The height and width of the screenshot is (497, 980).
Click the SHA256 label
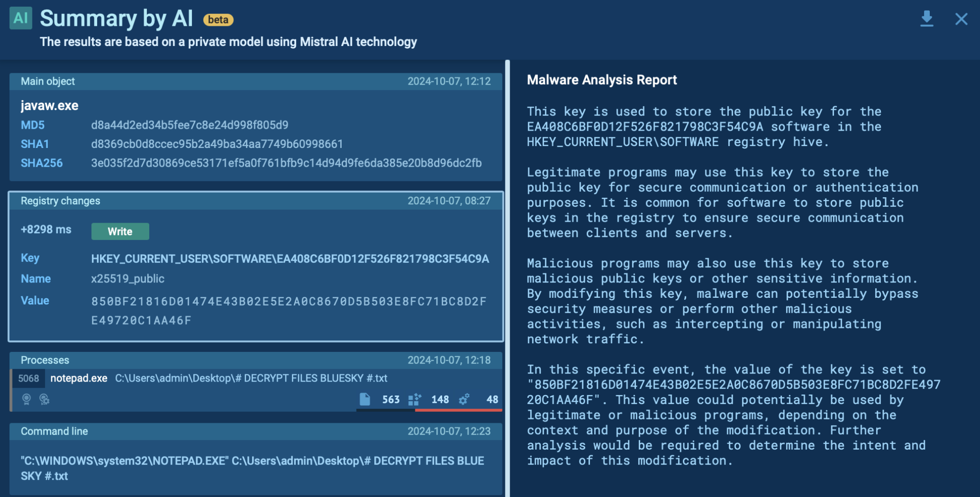[42, 163]
